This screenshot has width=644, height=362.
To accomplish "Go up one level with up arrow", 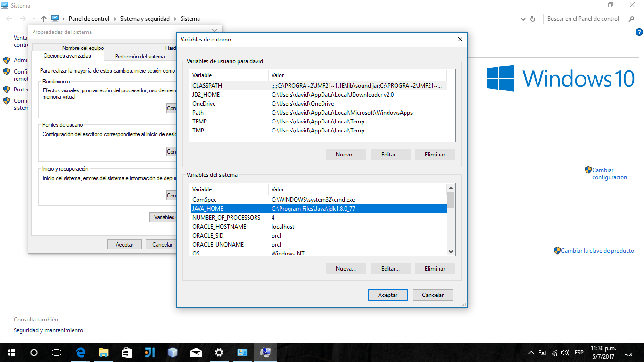I will pos(43,19).
